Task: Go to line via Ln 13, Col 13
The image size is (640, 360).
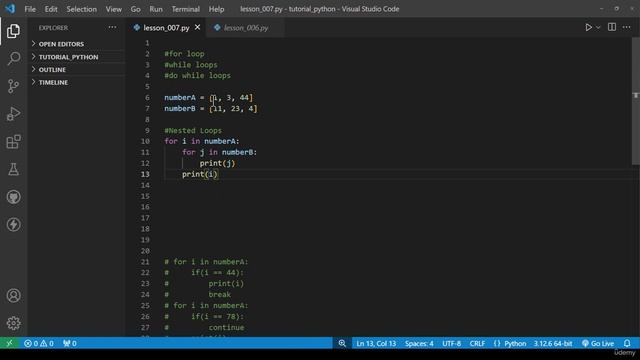Action: pos(376,343)
